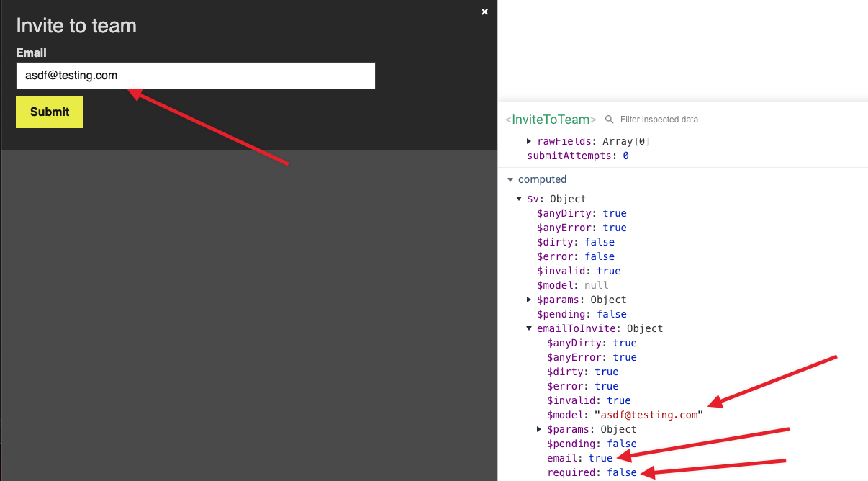Screen dimensions: 868x481
Task: Click the Invite to team heading
Action: coord(76,26)
